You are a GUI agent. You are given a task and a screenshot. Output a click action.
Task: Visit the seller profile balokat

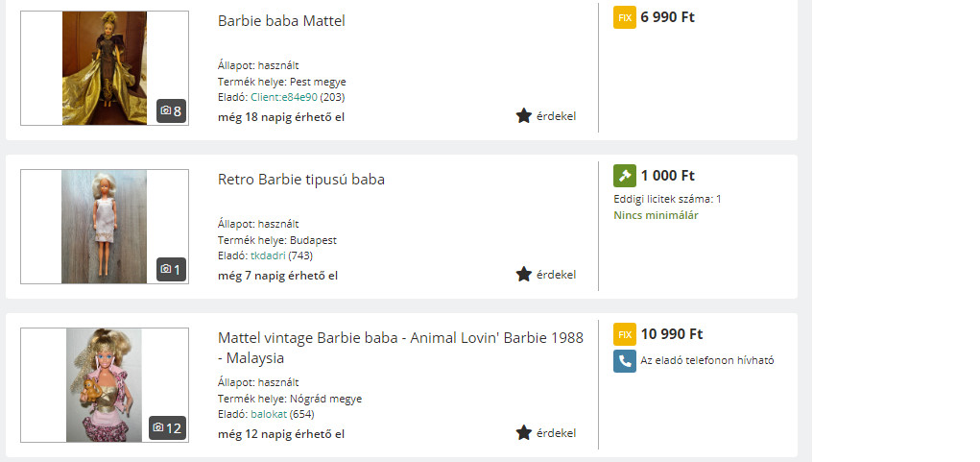[269, 414]
